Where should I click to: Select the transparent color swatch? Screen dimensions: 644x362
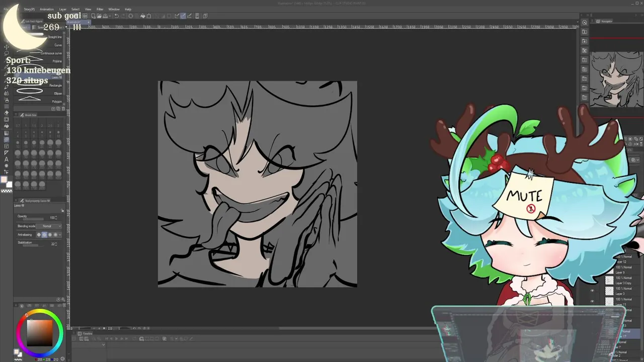pos(6,191)
